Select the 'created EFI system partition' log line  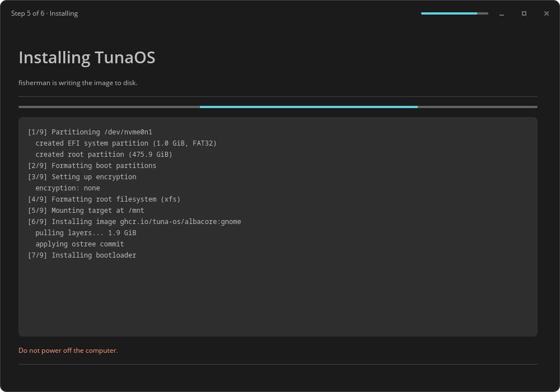click(x=126, y=143)
